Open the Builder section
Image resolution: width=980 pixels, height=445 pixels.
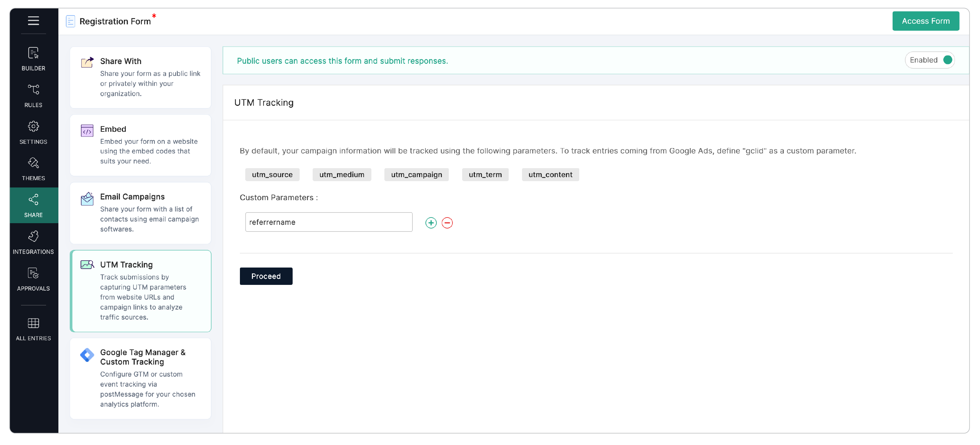(33, 59)
